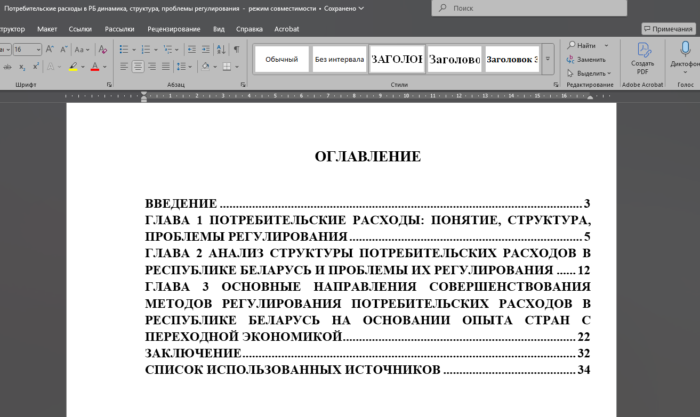Expand the styles gallery
The width and height of the screenshot is (700, 417).
(547, 59)
